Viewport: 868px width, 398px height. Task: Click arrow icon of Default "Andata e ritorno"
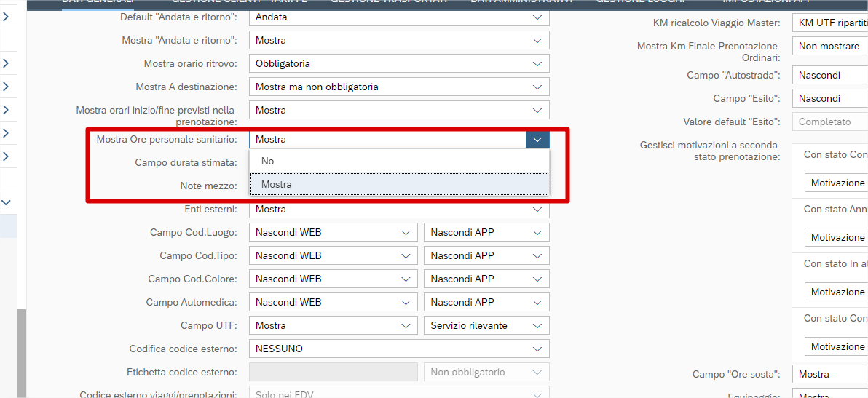[537, 17]
